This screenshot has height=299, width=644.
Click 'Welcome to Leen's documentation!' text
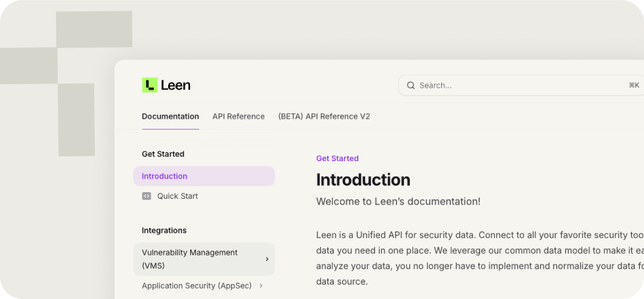[x=398, y=202]
